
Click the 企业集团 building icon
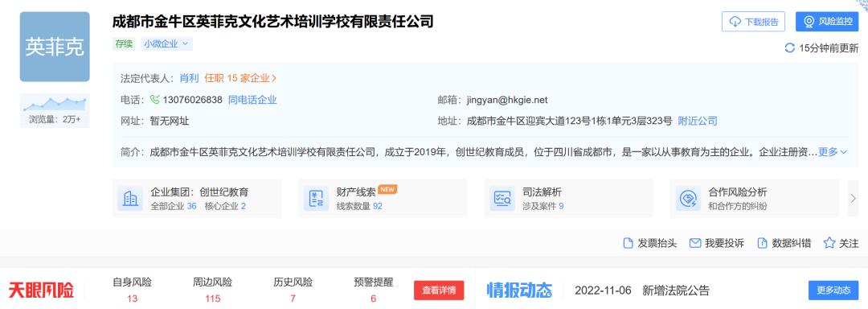130,198
